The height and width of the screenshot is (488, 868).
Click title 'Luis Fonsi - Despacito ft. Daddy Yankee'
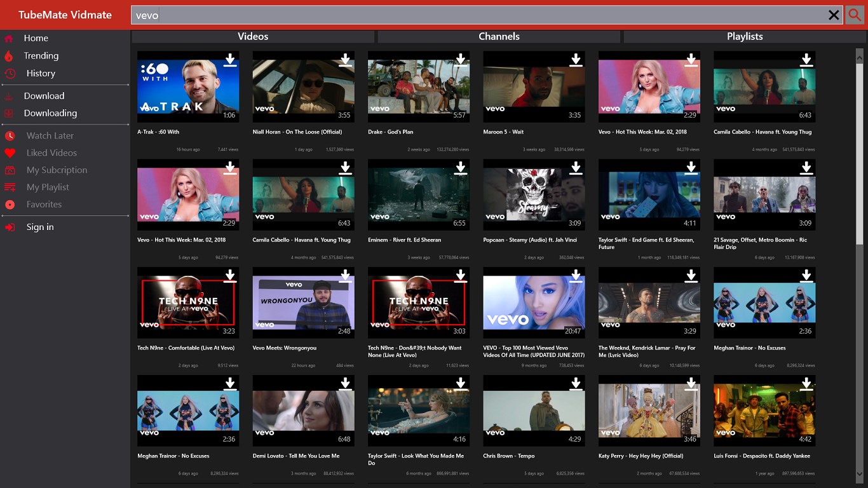pos(763,456)
